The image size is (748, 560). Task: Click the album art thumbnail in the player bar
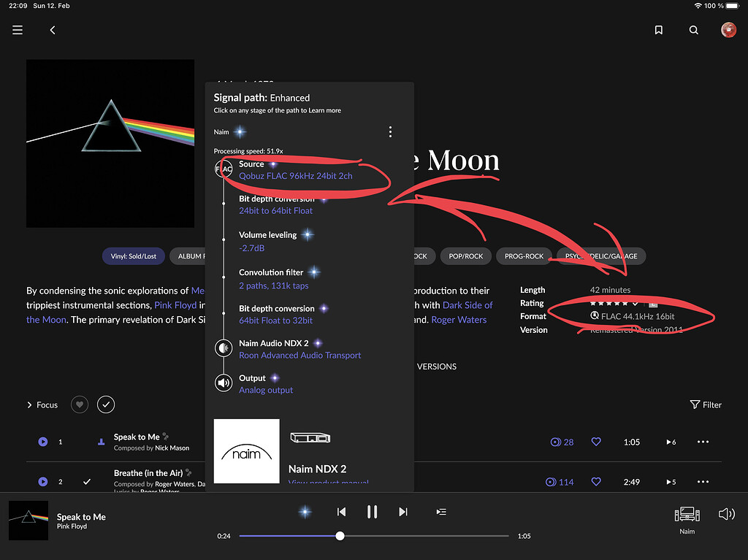coord(28,521)
